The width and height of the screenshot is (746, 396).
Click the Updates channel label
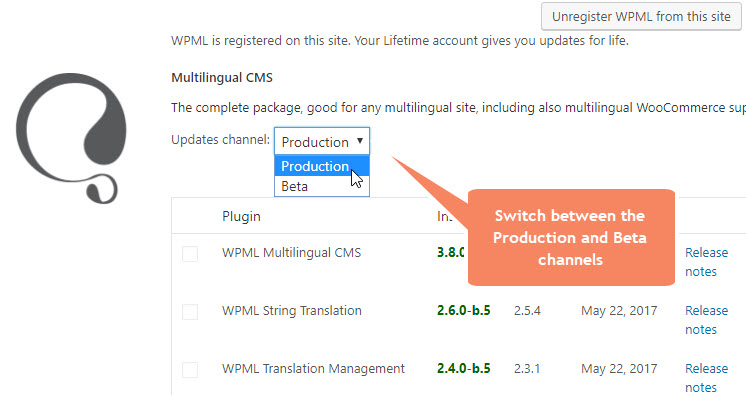[x=220, y=140]
